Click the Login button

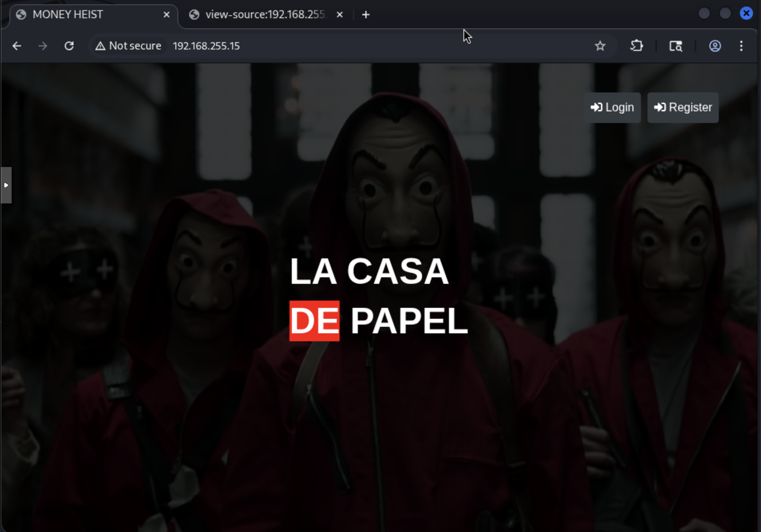pyautogui.click(x=612, y=107)
